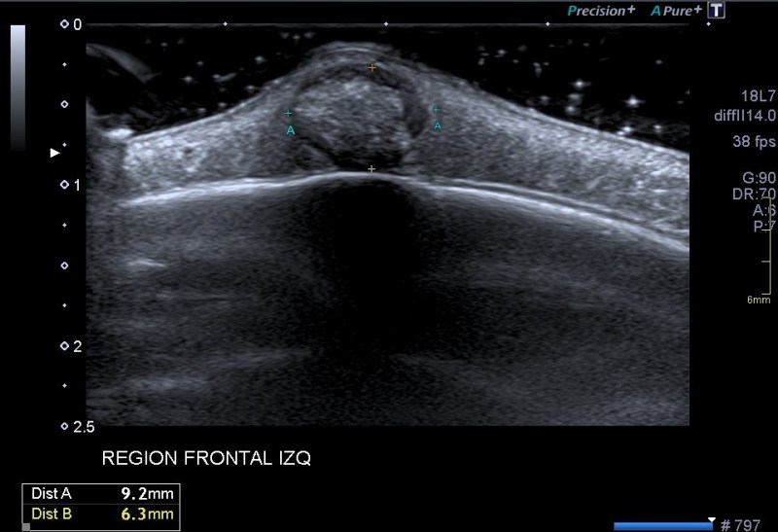Screen dimensions: 778x532
Task: Click the white focus arrow on depth scale
Action: pyautogui.click(x=55, y=153)
